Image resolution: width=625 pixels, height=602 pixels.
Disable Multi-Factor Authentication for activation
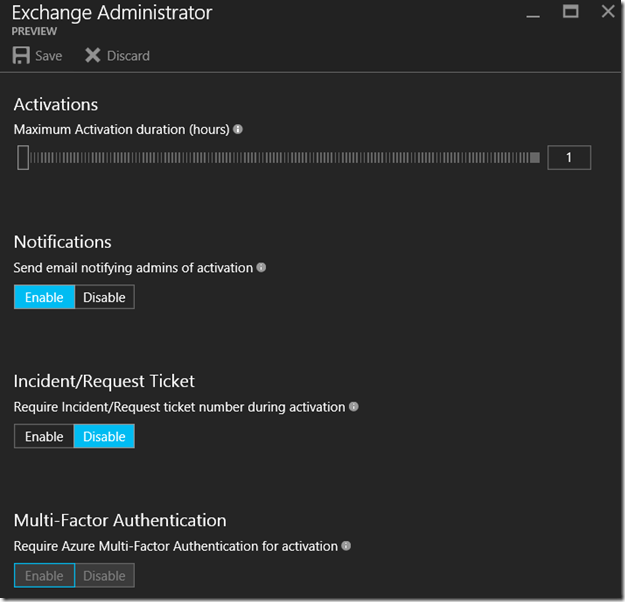(104, 575)
